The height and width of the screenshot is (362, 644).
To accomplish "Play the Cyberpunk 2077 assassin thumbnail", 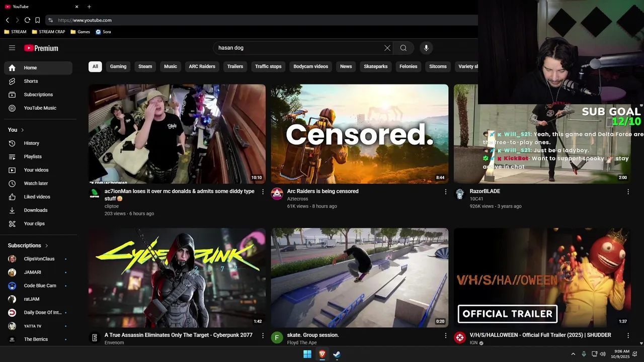I will (177, 278).
